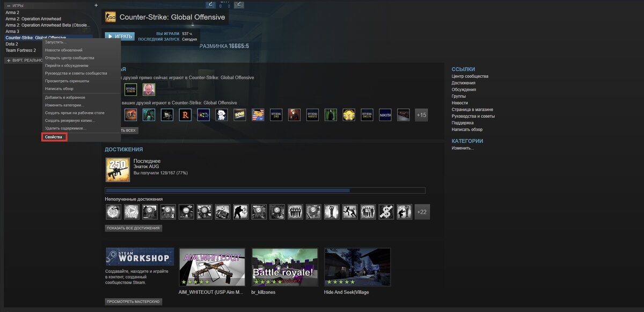Open the NIKITA friend avatar
This screenshot has height=312, width=644.
pyautogui.click(x=385, y=115)
